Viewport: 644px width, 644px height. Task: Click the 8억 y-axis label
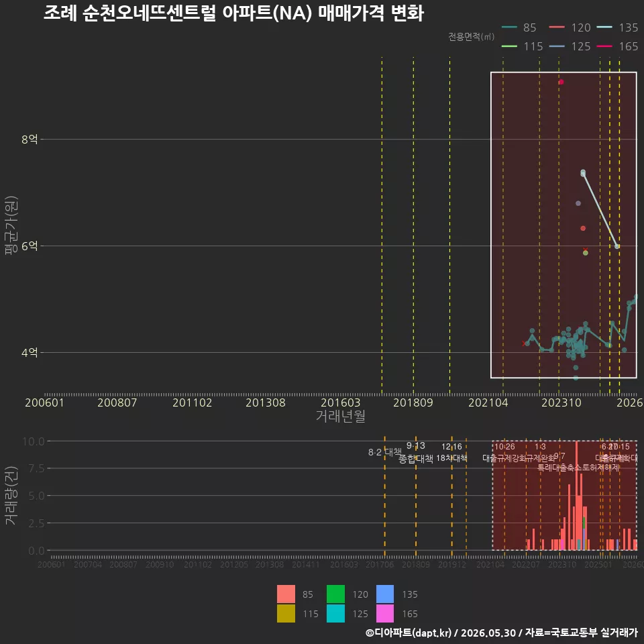point(30,140)
